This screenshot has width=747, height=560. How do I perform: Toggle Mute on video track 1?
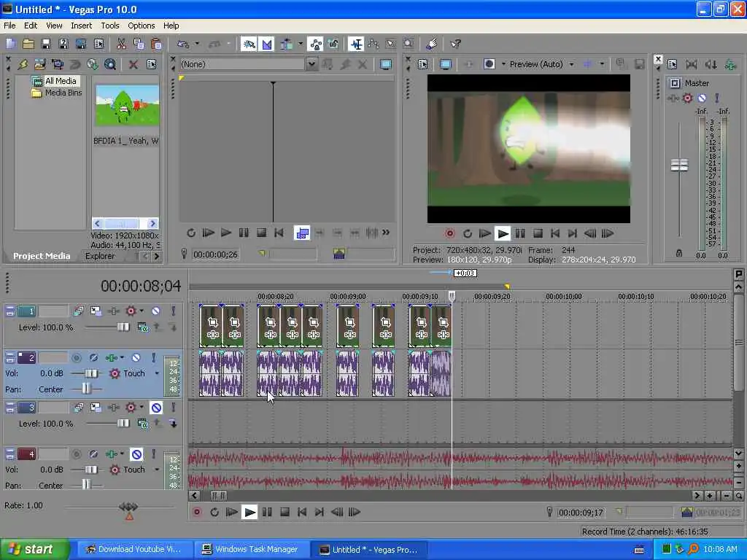(x=156, y=311)
